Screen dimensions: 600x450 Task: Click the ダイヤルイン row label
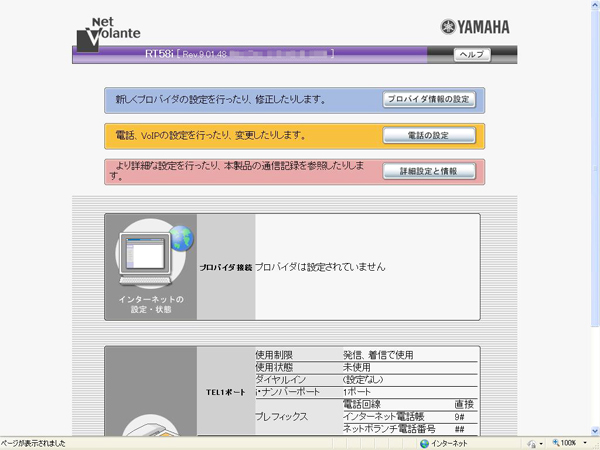(x=281, y=380)
